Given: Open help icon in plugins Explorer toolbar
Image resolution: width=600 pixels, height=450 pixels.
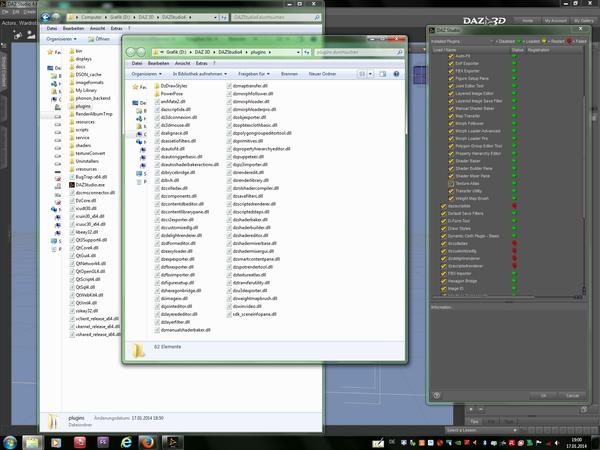Looking at the screenshot, I should pos(396,74).
